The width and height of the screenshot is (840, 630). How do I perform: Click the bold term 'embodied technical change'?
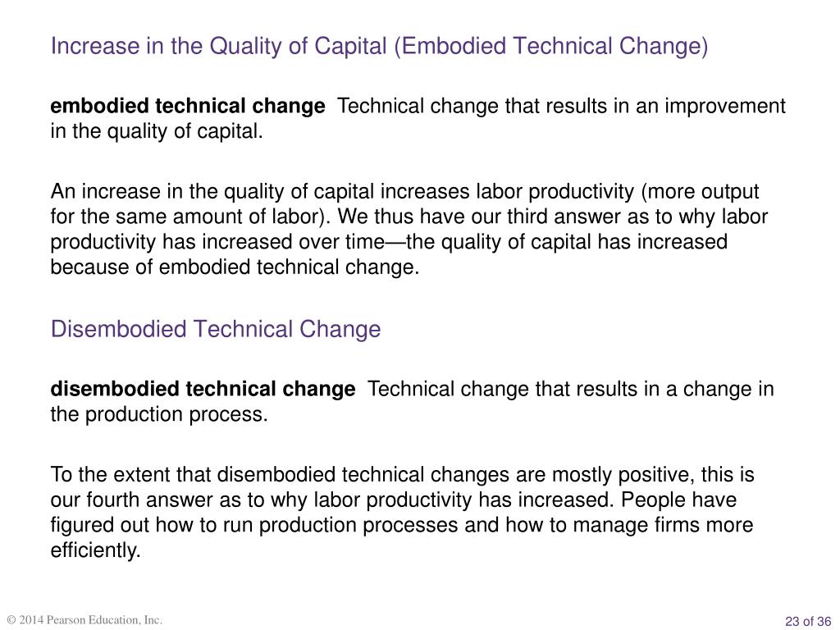[x=188, y=106]
